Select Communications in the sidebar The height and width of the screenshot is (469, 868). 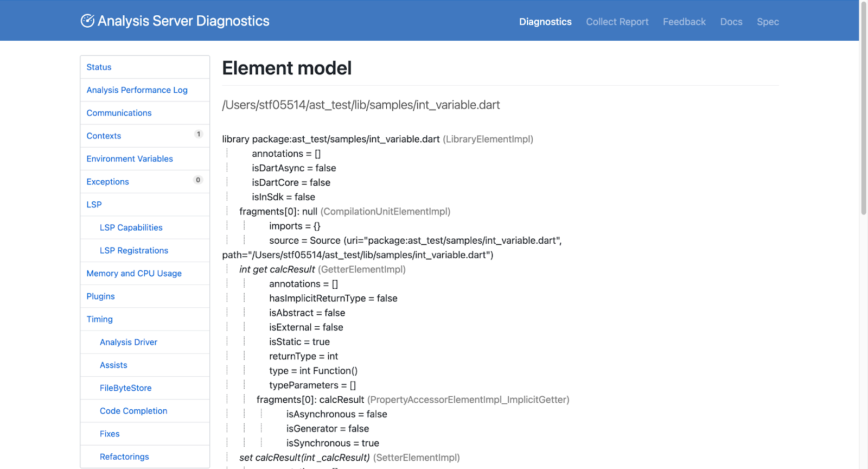[x=119, y=113]
